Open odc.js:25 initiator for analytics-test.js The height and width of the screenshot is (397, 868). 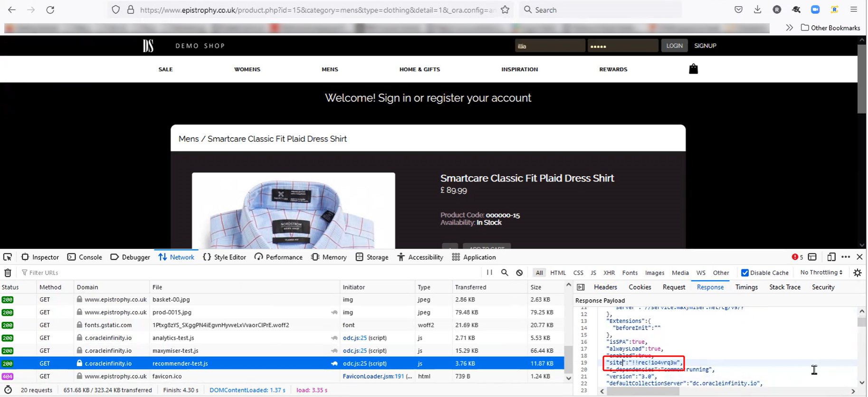pos(355,338)
